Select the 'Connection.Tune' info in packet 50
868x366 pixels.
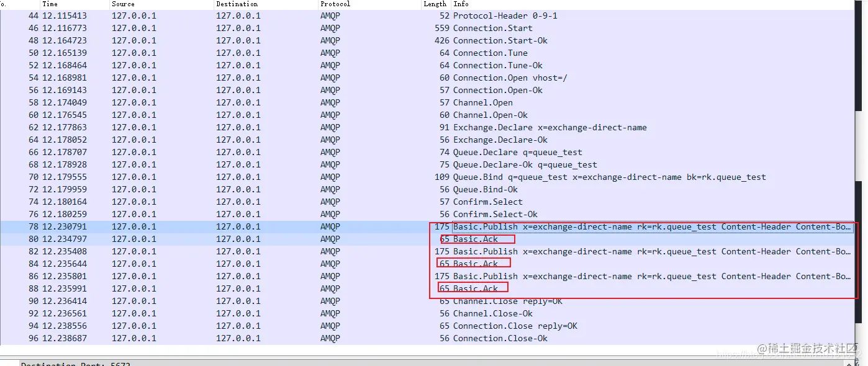pyautogui.click(x=491, y=53)
